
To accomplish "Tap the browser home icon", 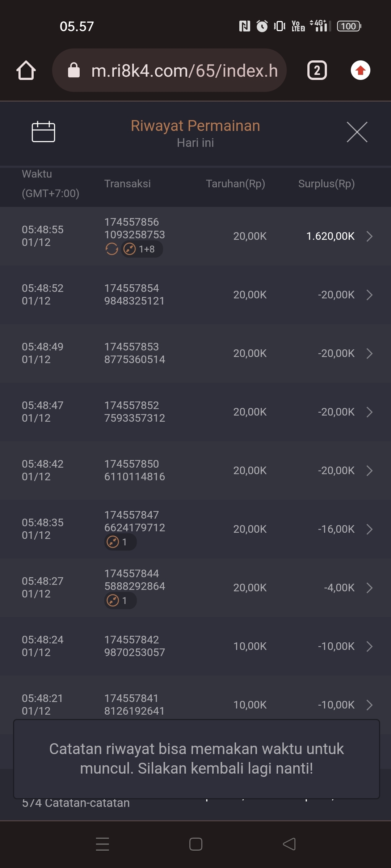I will [x=26, y=70].
